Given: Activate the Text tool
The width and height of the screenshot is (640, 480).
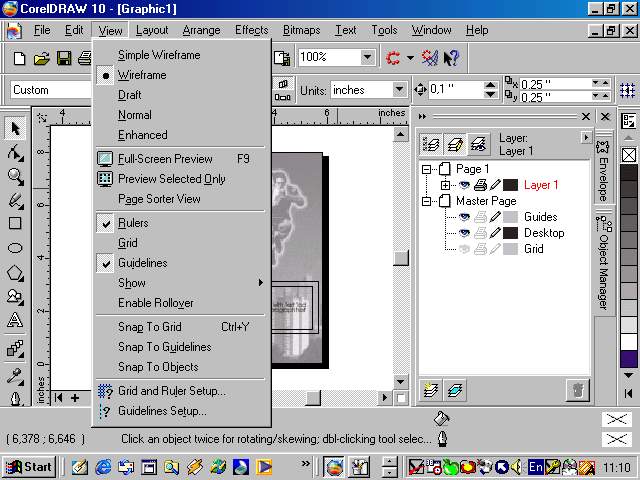Looking at the screenshot, I should click(x=15, y=320).
